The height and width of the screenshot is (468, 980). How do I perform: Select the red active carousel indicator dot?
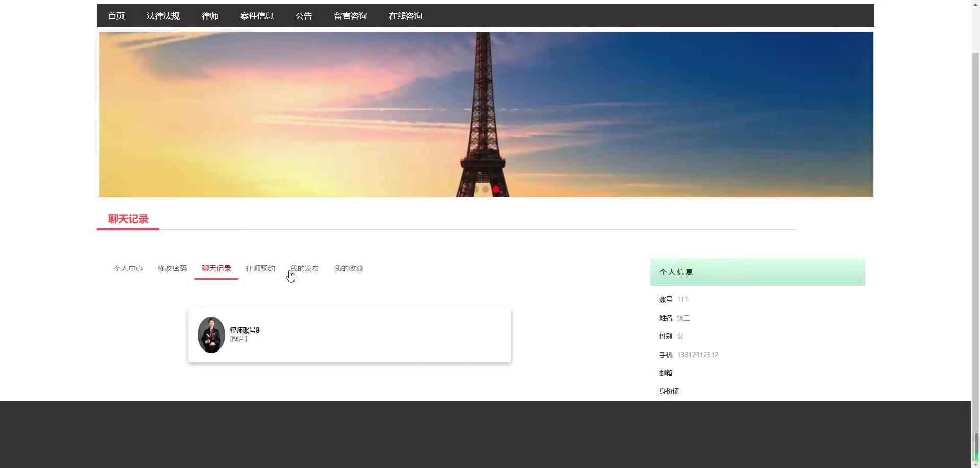tap(496, 189)
